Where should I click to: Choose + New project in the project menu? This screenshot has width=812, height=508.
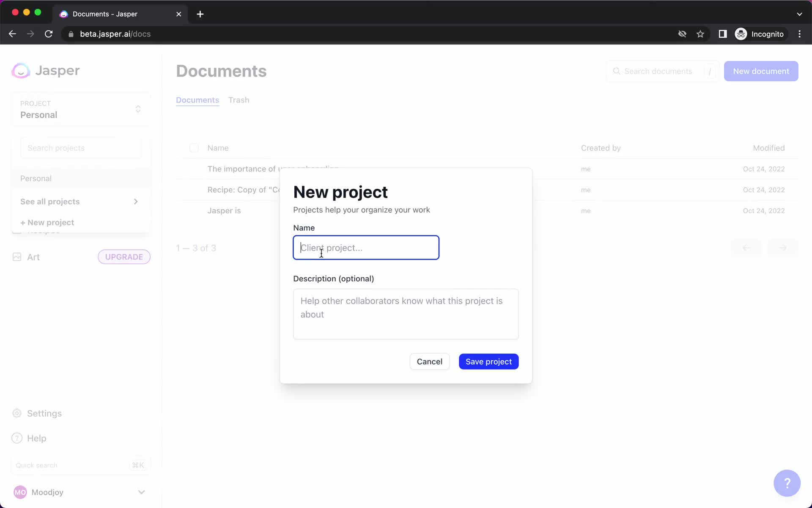coord(47,222)
